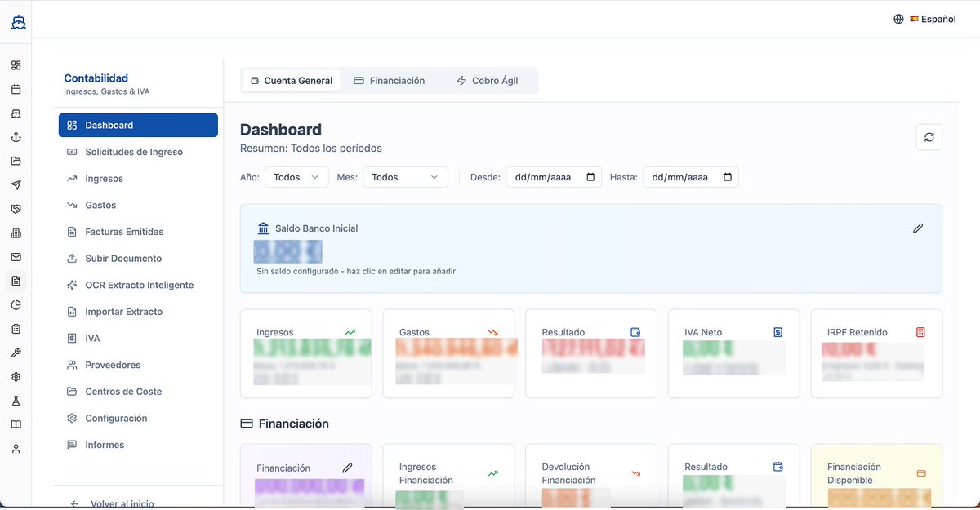Screen dimensions: 980x510
Task: Click the 'Resumen: Todos los períodos' text
Action: 311,149
